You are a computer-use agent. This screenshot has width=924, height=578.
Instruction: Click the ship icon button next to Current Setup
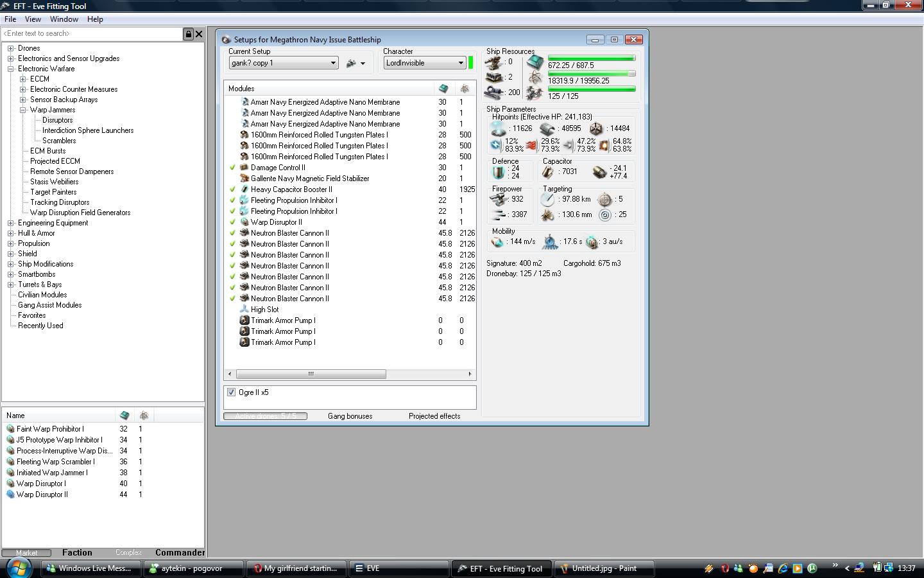pyautogui.click(x=351, y=63)
